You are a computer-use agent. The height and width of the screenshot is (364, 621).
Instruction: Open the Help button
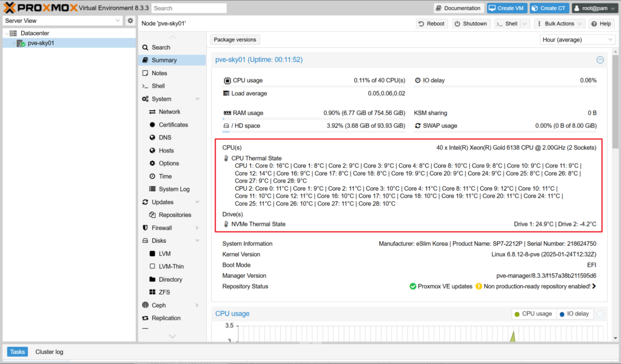click(x=601, y=24)
